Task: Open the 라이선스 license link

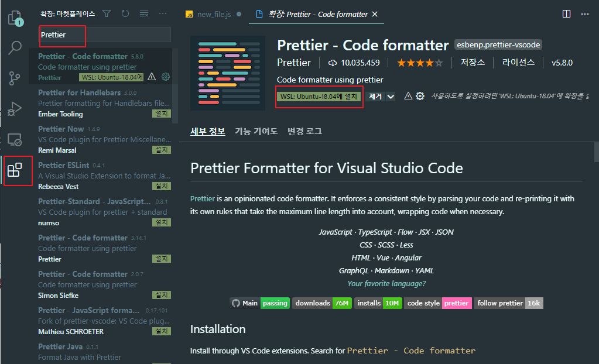Action: pos(518,63)
